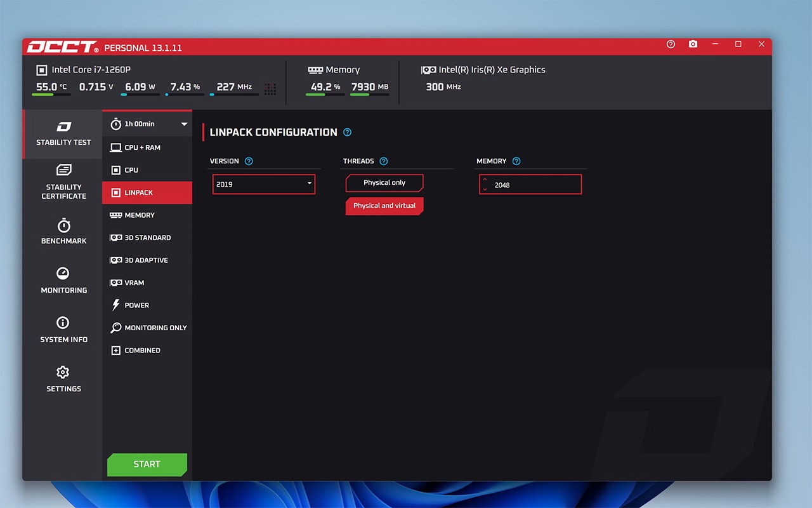Click the GPU icon by Intel Iris Xe Graphics
The height and width of the screenshot is (508, 812).
(x=428, y=70)
